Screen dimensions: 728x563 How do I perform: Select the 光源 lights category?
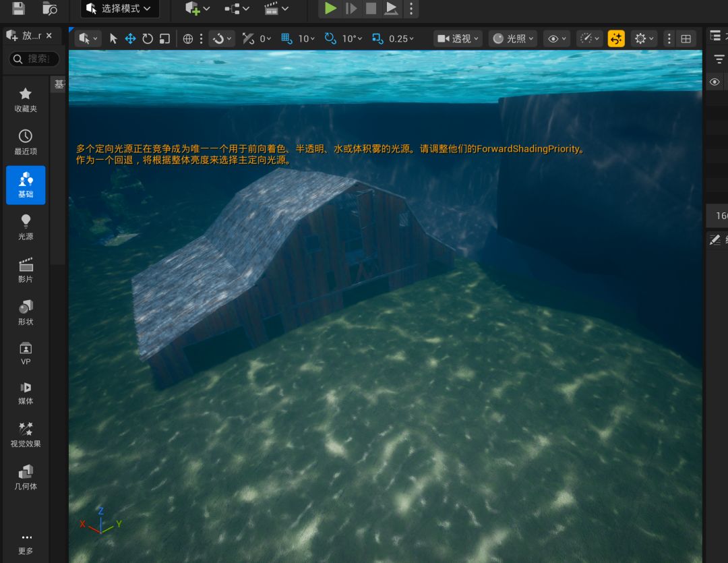tap(26, 228)
